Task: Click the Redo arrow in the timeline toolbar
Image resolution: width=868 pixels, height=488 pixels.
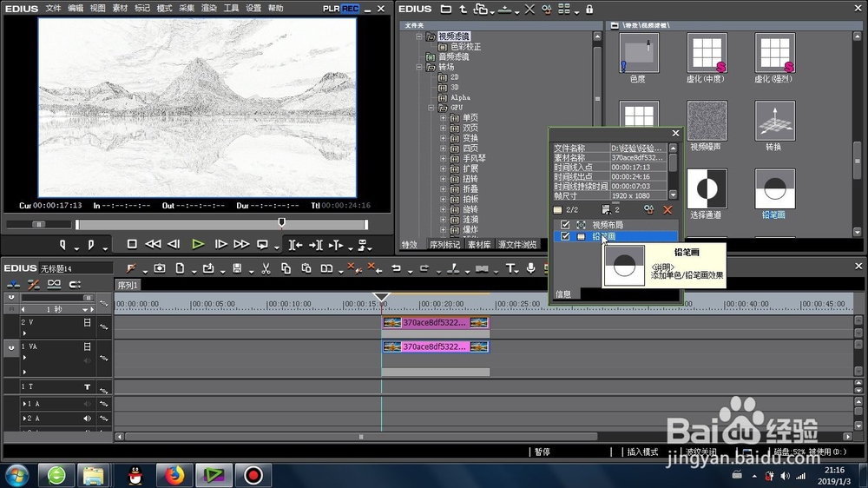Action: [x=424, y=268]
